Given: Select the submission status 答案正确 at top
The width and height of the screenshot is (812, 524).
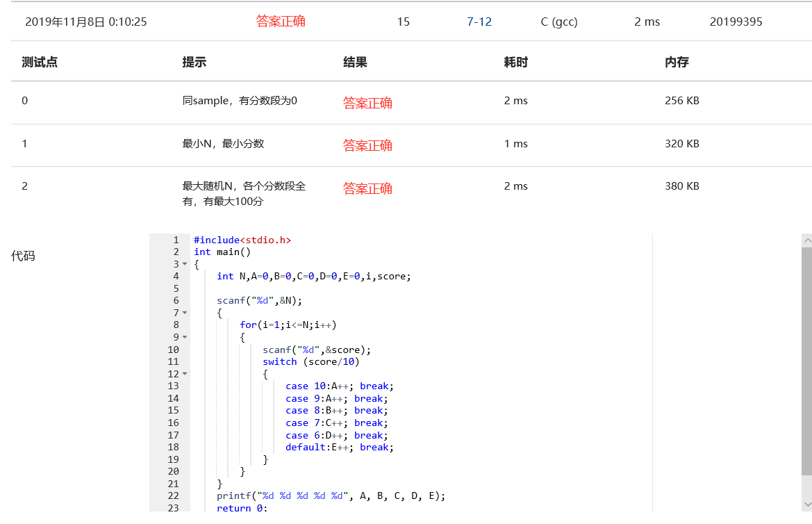Looking at the screenshot, I should click(281, 22).
